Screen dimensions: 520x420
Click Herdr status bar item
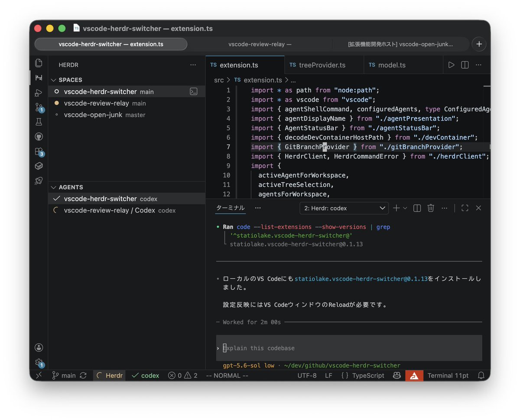109,375
